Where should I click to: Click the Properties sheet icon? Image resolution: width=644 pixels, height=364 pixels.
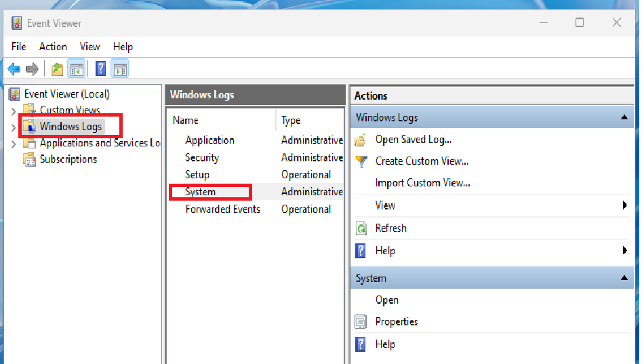(x=361, y=322)
